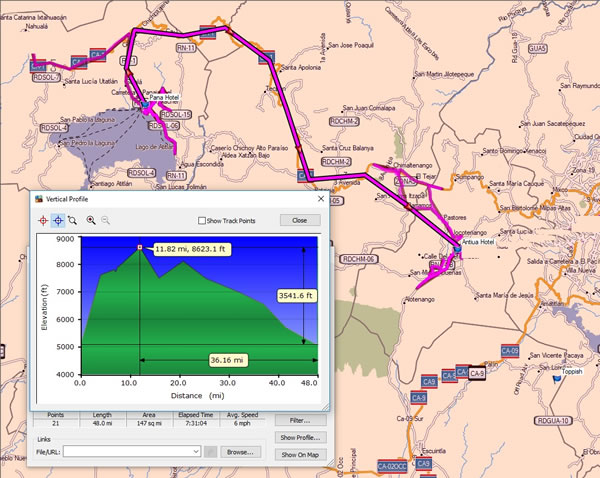Click the San Juan Comalapa town label
This screenshot has height=478, width=600.
pyautogui.click(x=369, y=108)
